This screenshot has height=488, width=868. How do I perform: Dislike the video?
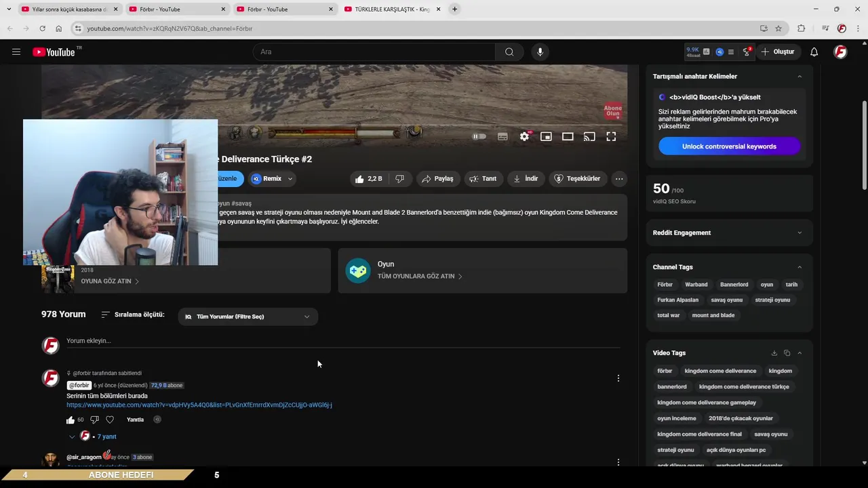(400, 179)
